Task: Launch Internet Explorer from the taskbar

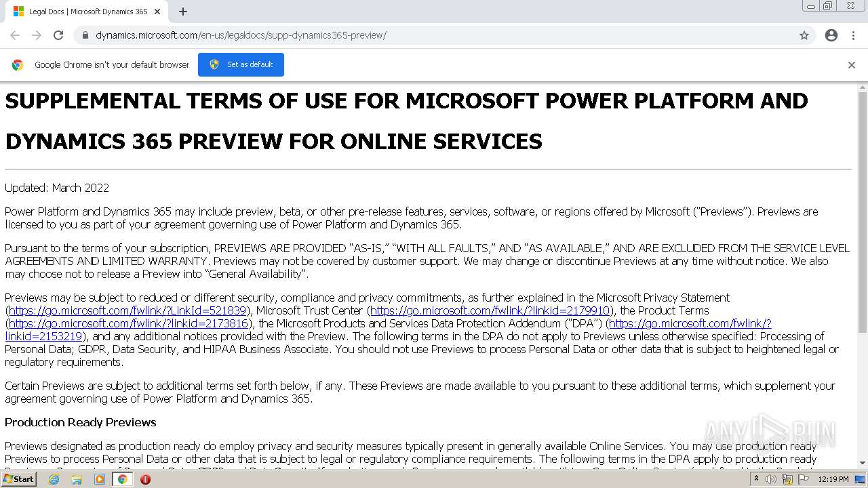Action: click(54, 479)
